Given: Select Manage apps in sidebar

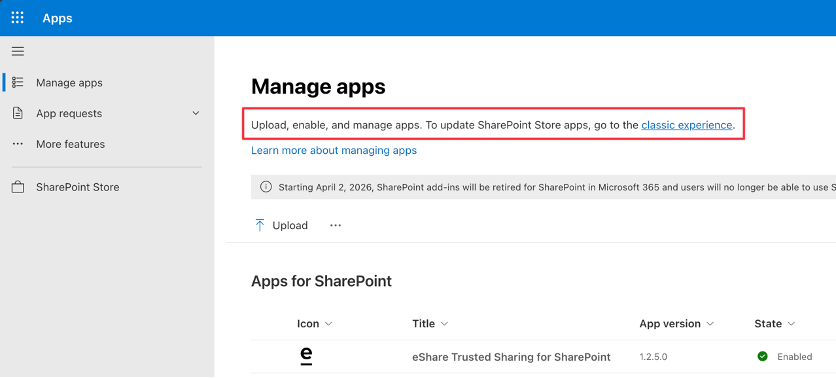Looking at the screenshot, I should 69,83.
